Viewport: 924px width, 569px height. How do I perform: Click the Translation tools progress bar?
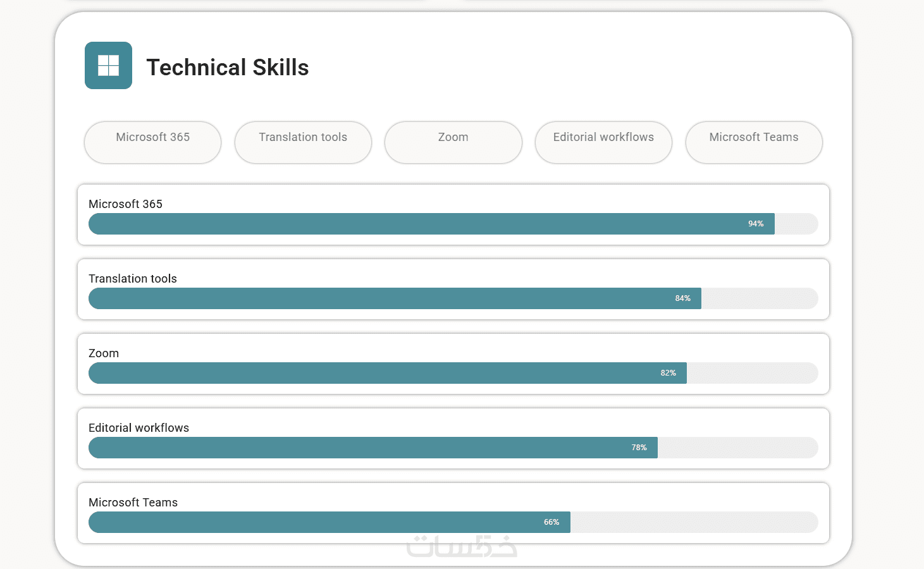pos(453,298)
